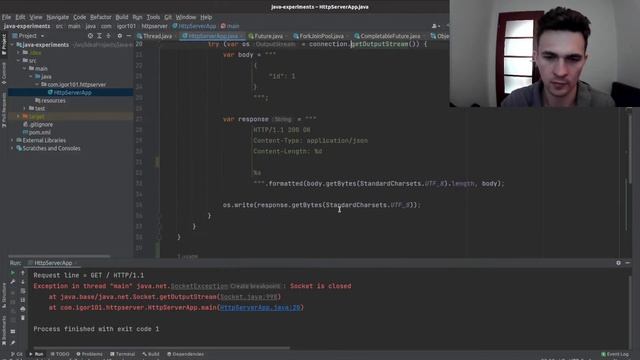The height and width of the screenshot is (360, 640).
Task: Click the pin icon in Run panel
Action: (13, 343)
